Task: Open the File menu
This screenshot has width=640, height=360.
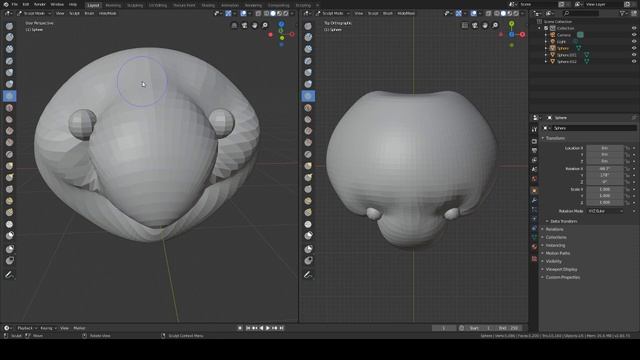Action: point(15,4)
